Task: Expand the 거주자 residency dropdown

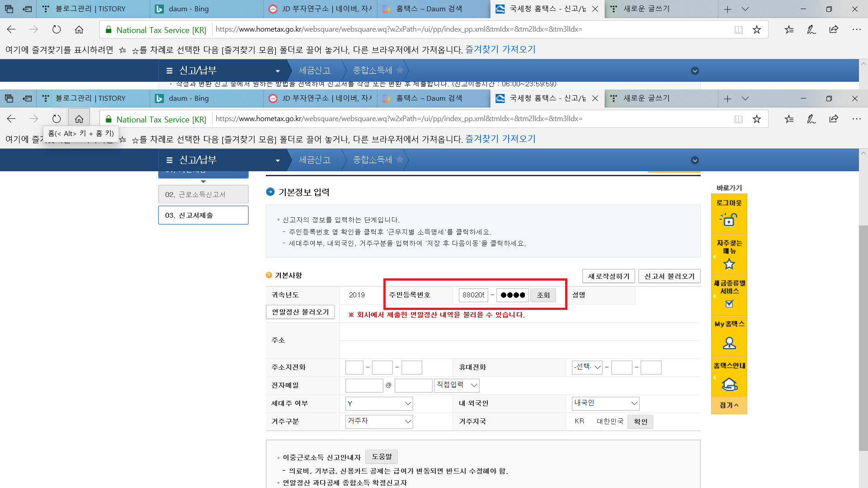Action: point(379,421)
